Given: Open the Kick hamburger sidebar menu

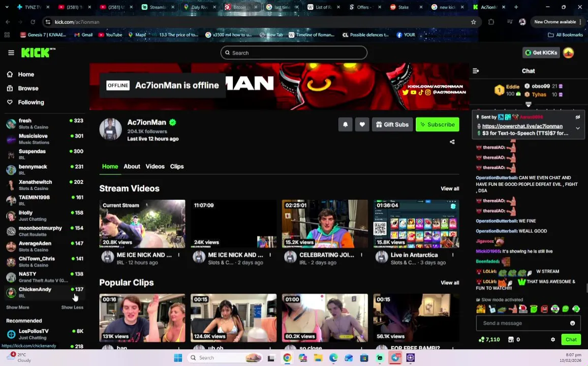Looking at the screenshot, I should point(11,53).
